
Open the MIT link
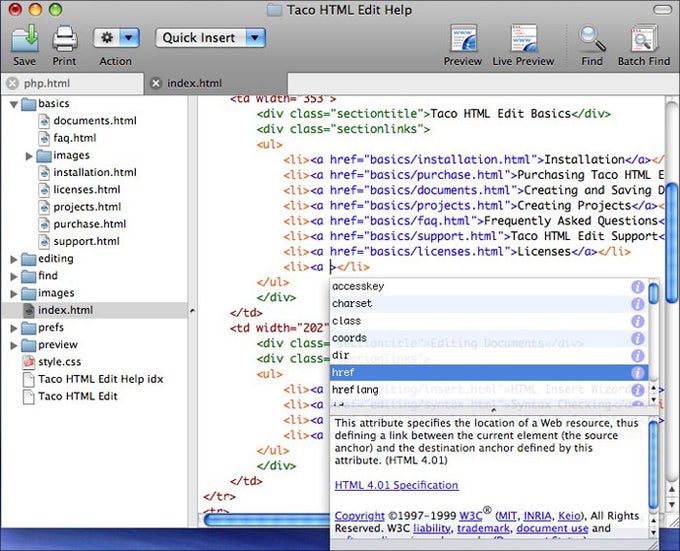[507, 516]
